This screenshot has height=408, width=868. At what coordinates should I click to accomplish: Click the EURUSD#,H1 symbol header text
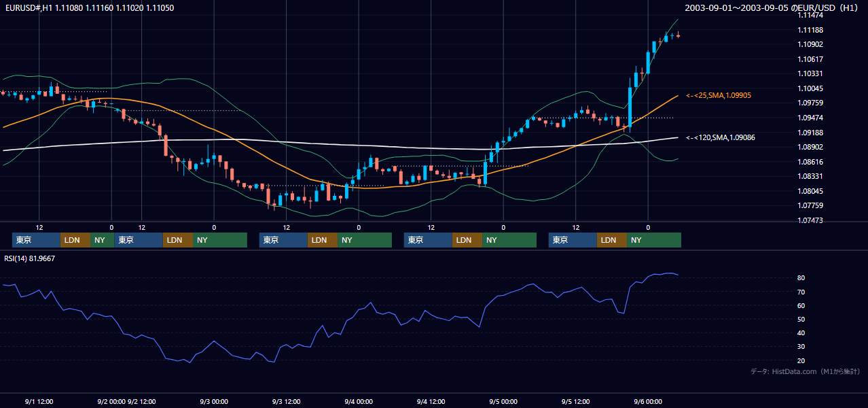coord(90,7)
